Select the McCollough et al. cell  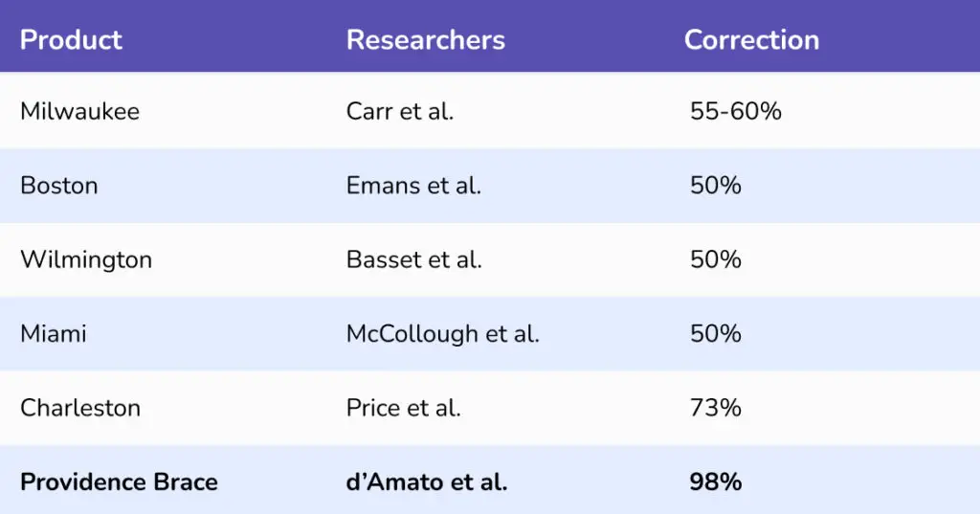(x=442, y=334)
